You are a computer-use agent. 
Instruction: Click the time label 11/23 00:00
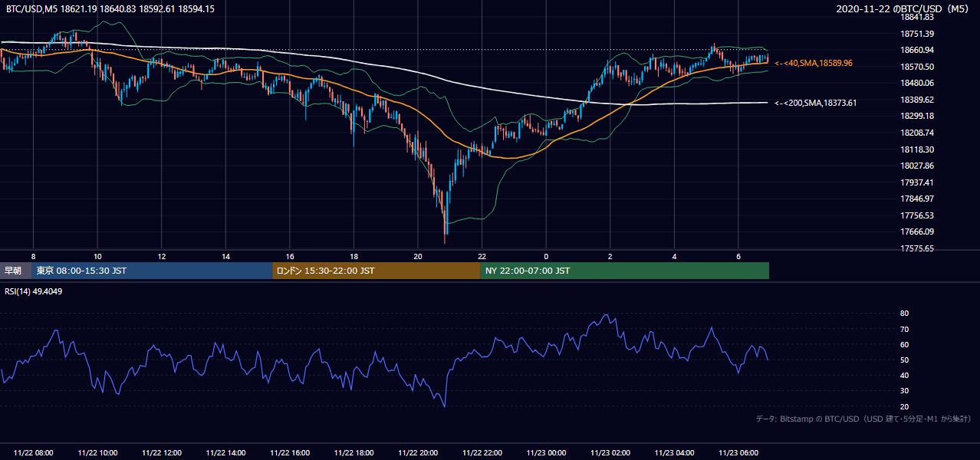pyautogui.click(x=546, y=453)
